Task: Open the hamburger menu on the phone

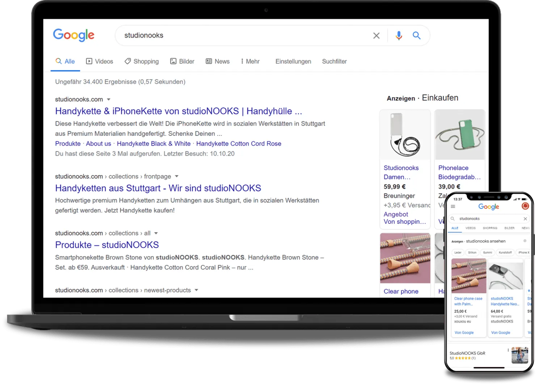Action: [x=453, y=206]
